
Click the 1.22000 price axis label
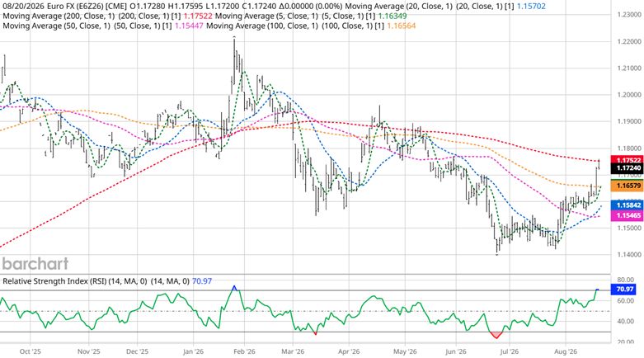pos(629,41)
